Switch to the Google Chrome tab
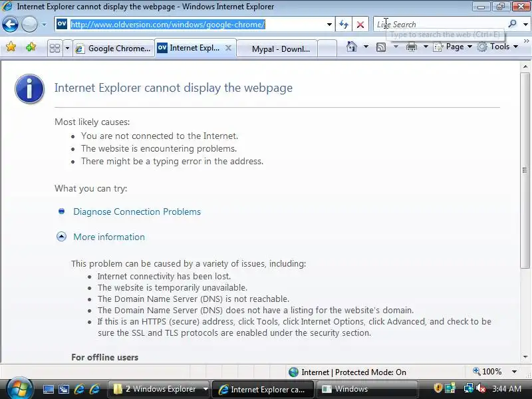Screen dimensions: 532x399 tap(113, 49)
